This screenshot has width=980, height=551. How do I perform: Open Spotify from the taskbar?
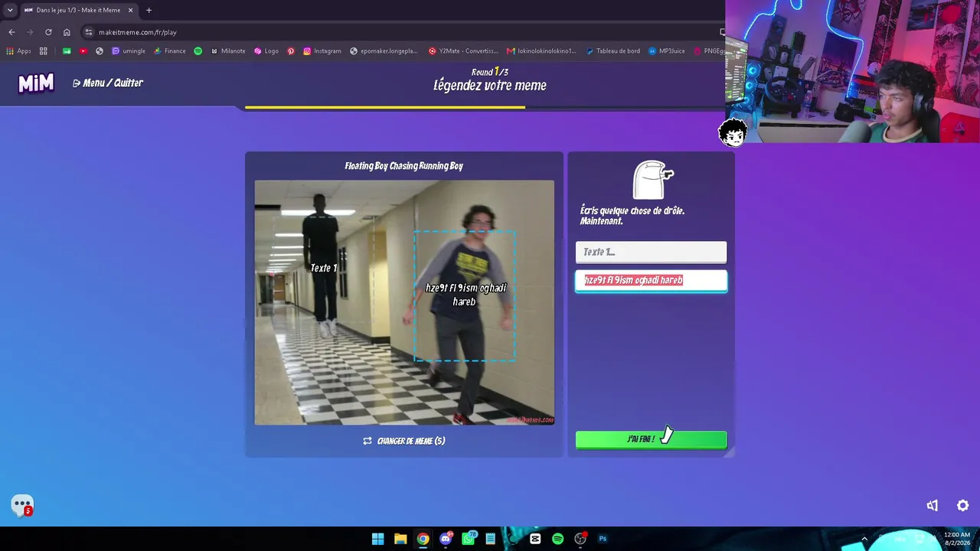(557, 539)
